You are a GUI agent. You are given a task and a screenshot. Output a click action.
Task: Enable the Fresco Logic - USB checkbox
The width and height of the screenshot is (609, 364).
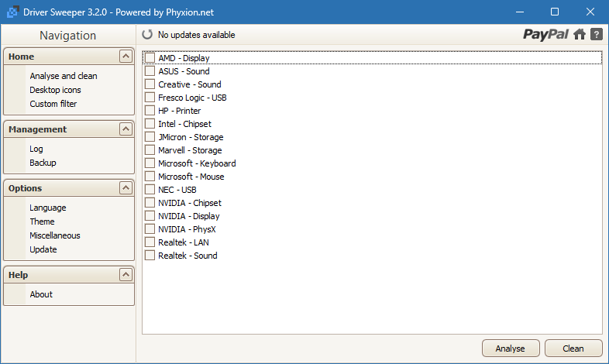point(150,98)
